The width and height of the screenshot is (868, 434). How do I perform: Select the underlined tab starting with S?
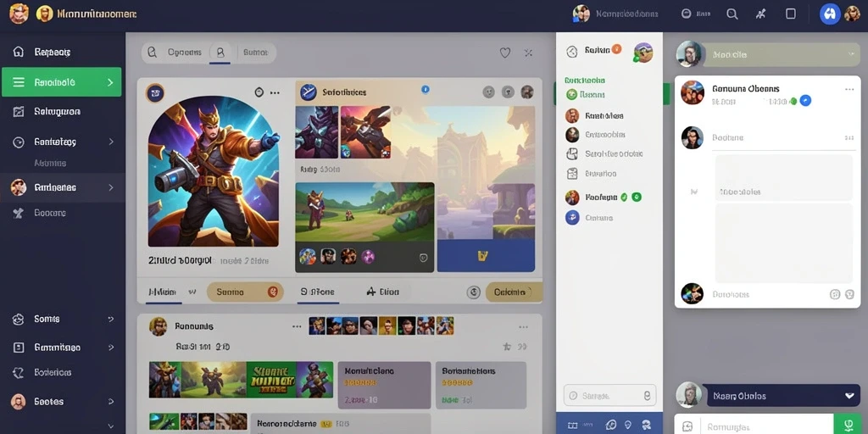tap(318, 292)
